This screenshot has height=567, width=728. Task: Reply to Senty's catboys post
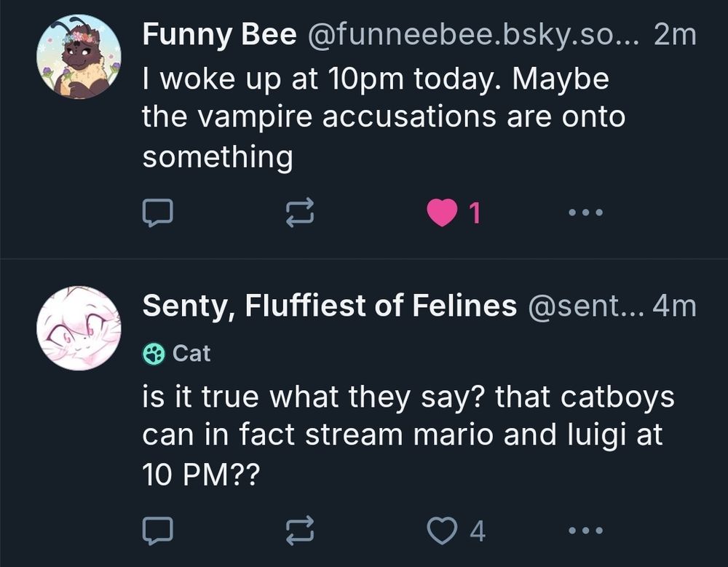tap(157, 531)
